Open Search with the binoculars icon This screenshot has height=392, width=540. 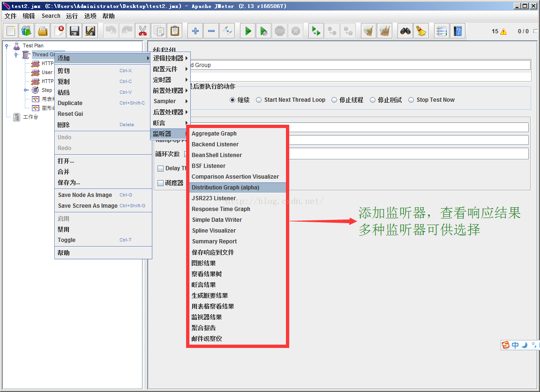405,31
